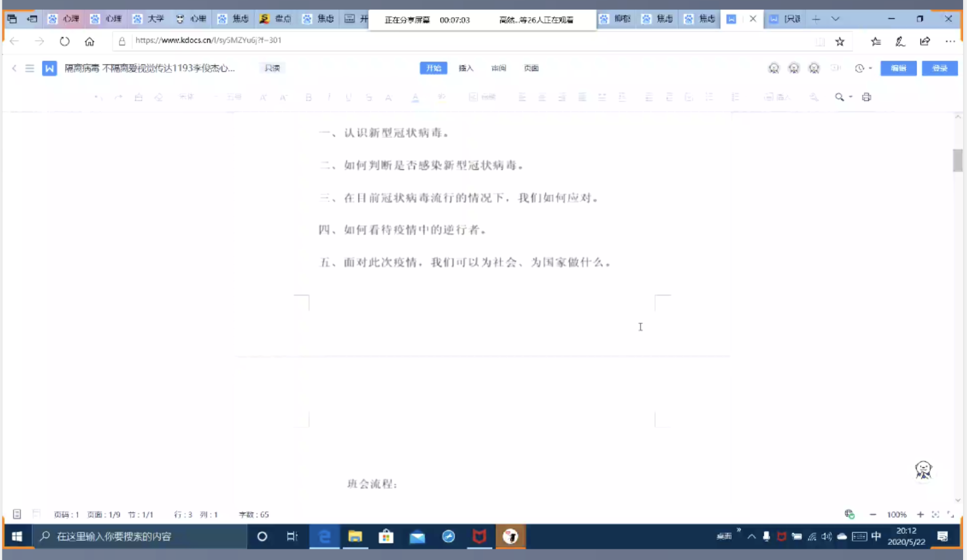Click the 登录 login button
The width and height of the screenshot is (967, 560).
(940, 68)
